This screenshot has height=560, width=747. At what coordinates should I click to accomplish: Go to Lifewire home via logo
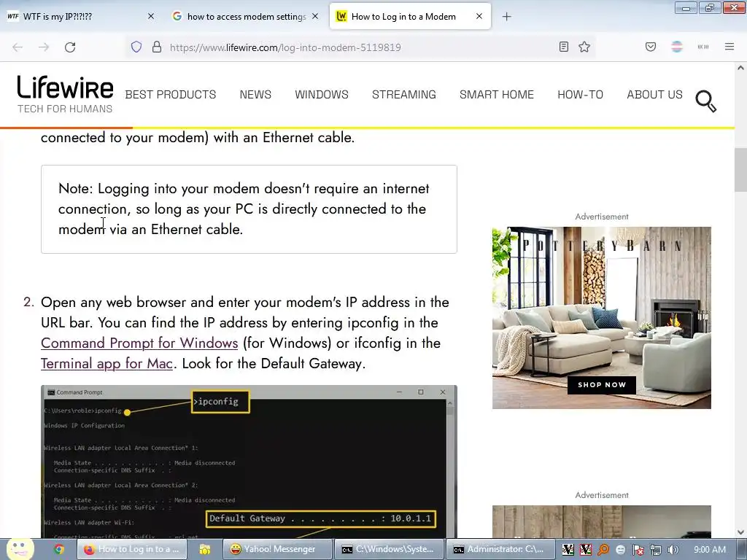[65, 87]
